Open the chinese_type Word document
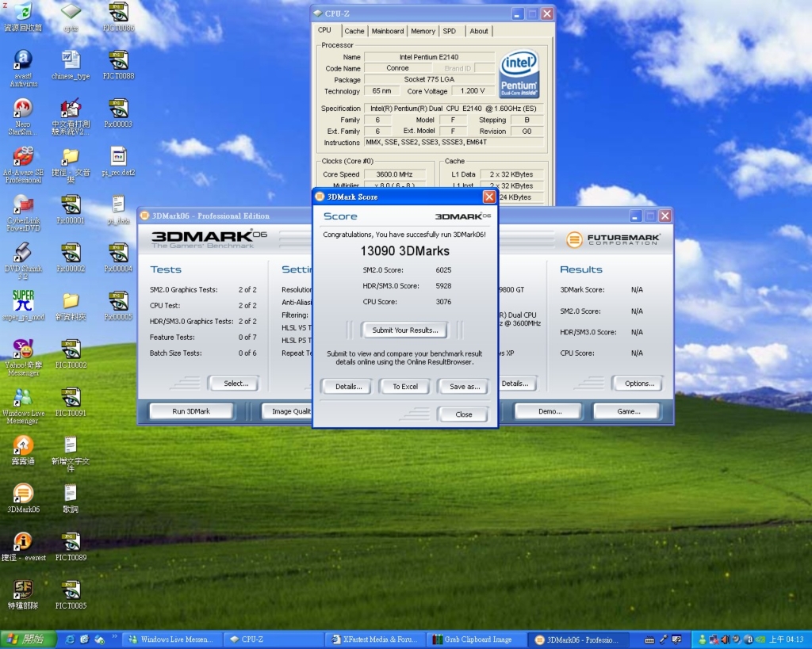 71,65
